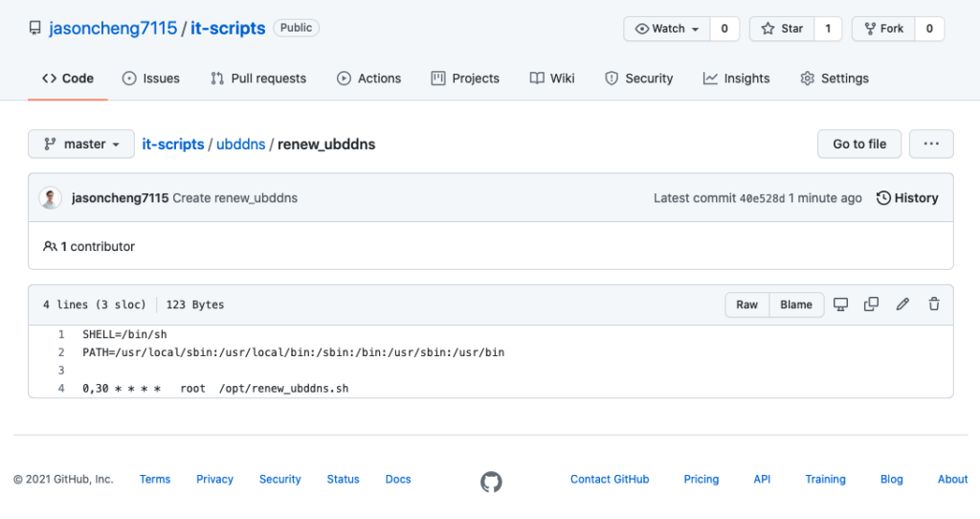
Task: Delete this file with the trash icon
Action: pos(934,305)
